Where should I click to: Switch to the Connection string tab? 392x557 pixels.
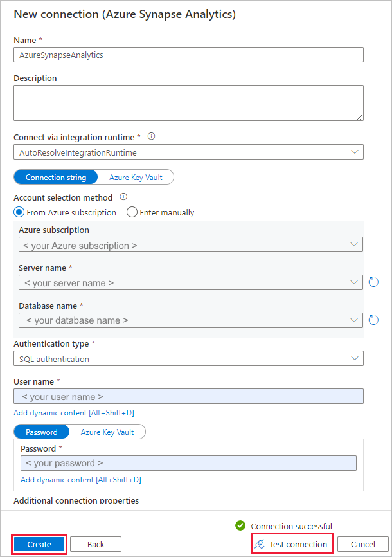tap(55, 177)
